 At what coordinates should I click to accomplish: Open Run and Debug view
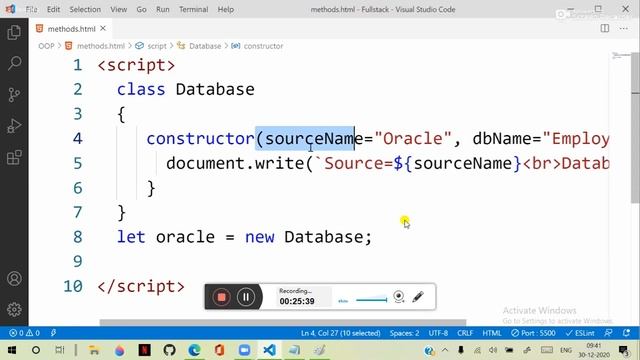14,126
